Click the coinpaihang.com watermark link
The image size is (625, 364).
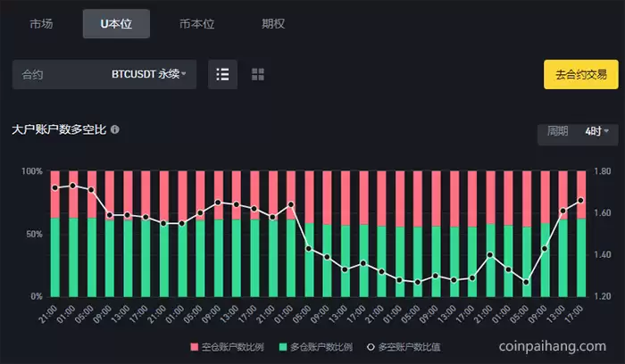click(x=552, y=345)
